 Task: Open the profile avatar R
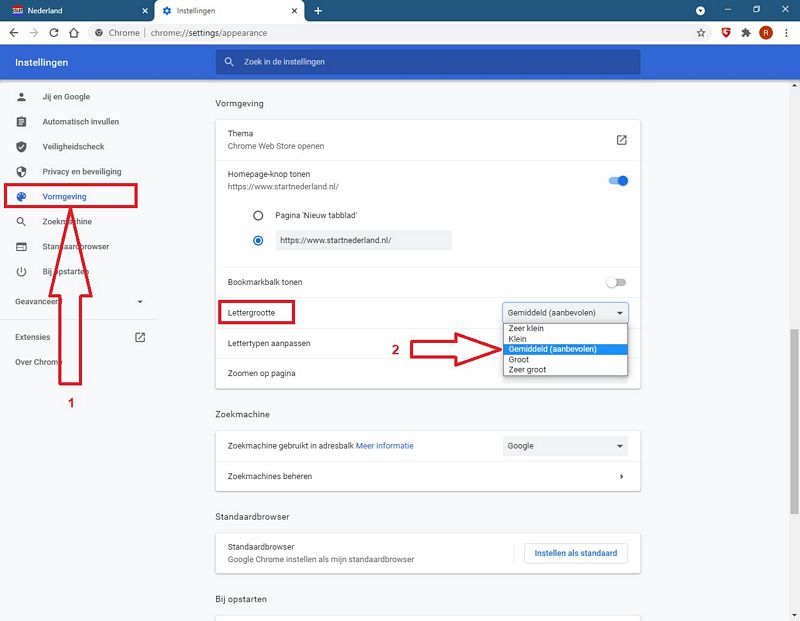pos(766,33)
